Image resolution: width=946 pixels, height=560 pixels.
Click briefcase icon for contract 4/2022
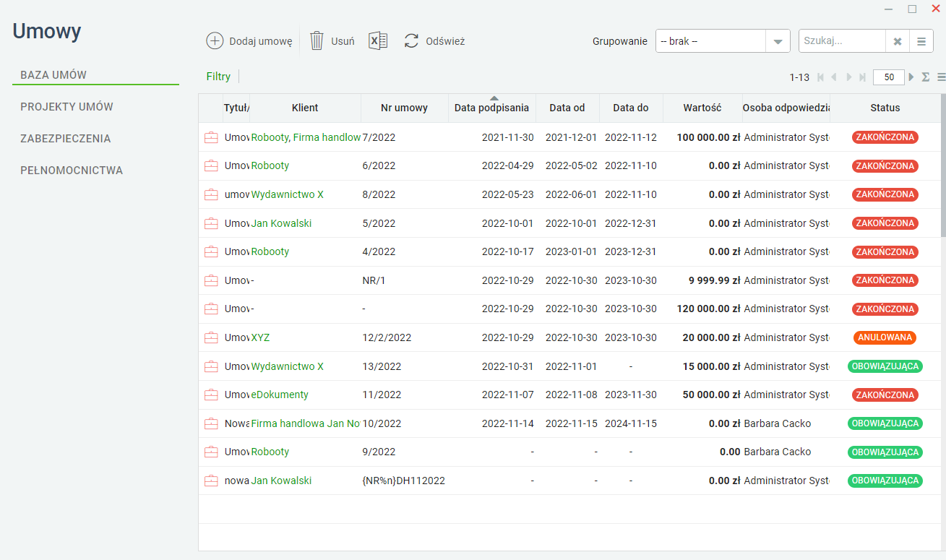pyautogui.click(x=211, y=251)
